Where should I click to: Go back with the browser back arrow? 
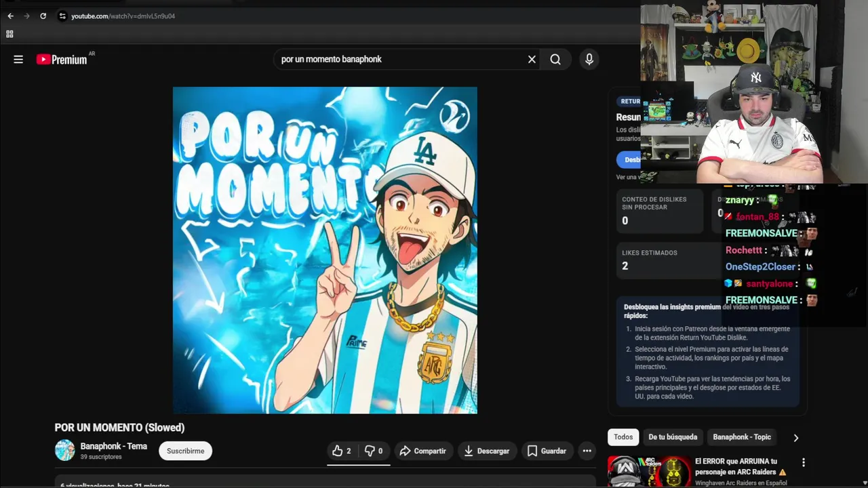pyautogui.click(x=10, y=16)
